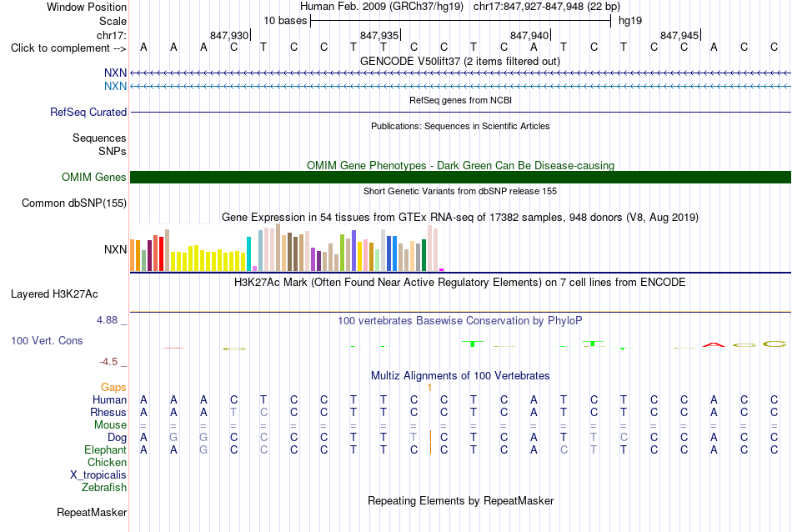792x532 pixels.
Task: Select the chr17: base position label
Action: [112, 35]
